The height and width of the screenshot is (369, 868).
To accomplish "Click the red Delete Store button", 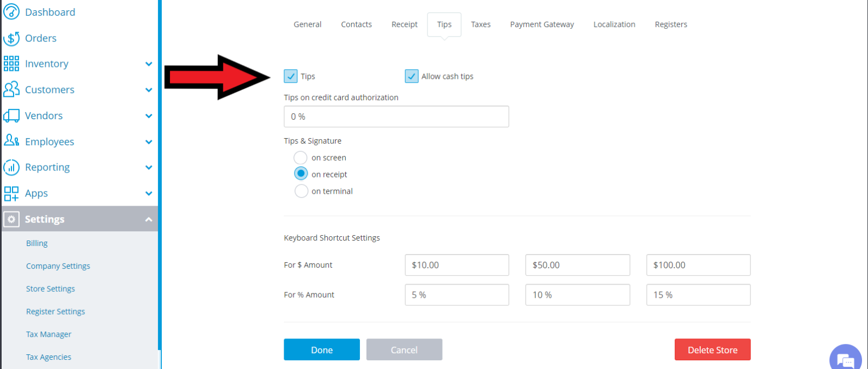I will coord(712,349).
